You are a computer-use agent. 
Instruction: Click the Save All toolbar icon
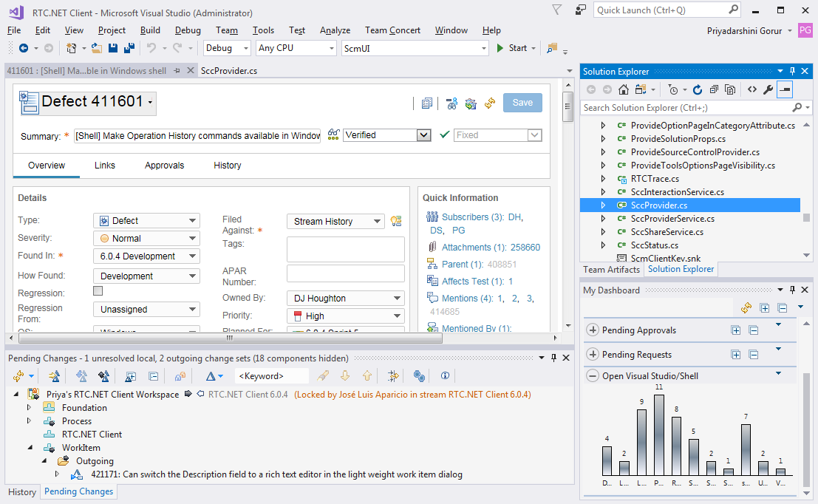(129, 48)
